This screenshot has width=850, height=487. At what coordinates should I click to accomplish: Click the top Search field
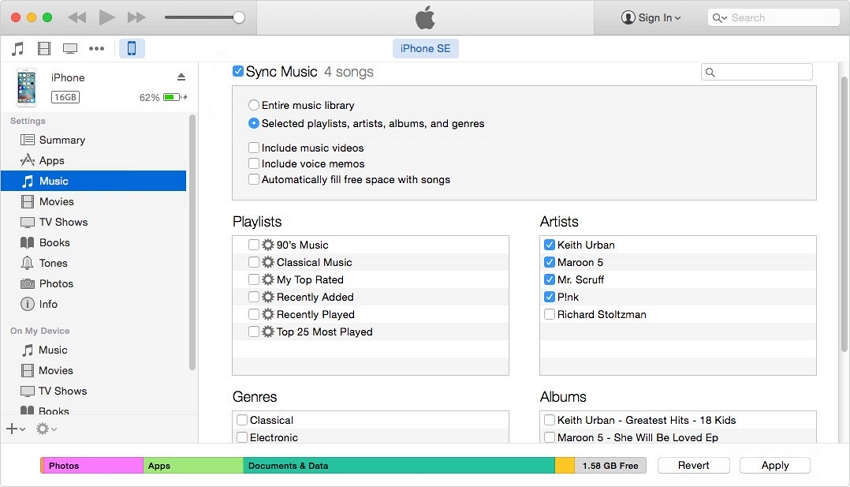click(x=774, y=17)
